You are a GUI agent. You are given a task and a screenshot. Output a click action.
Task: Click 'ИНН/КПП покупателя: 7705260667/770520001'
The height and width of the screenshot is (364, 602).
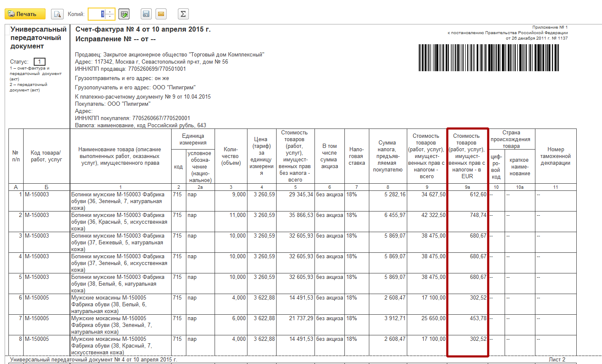click(x=132, y=118)
